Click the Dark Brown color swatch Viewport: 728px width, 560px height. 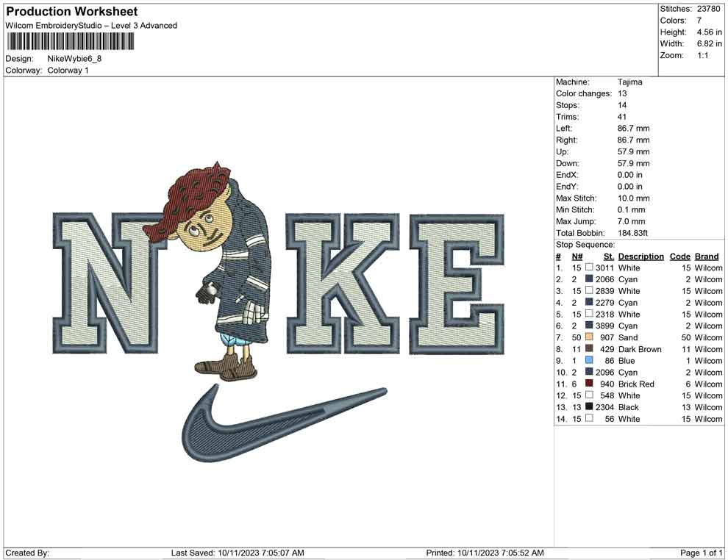point(589,349)
